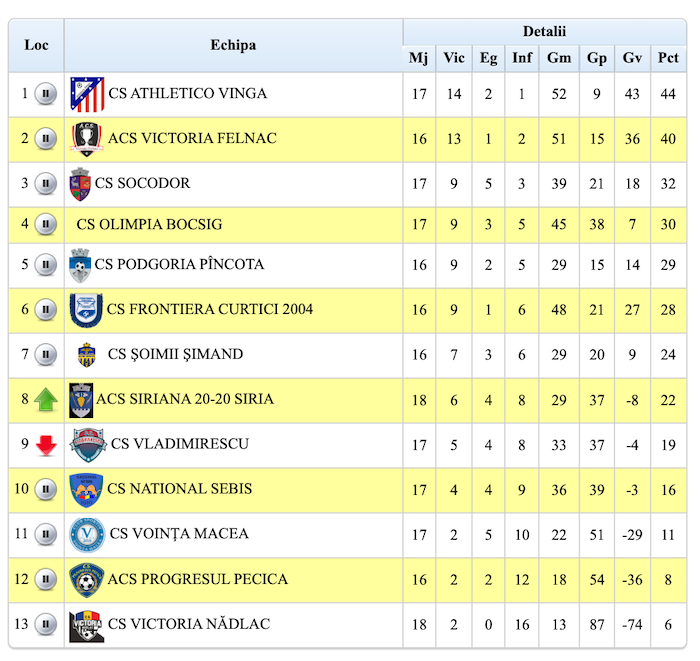Click the CS National Sebis club logo
Viewport: 700px width, 661px height.
86,490
